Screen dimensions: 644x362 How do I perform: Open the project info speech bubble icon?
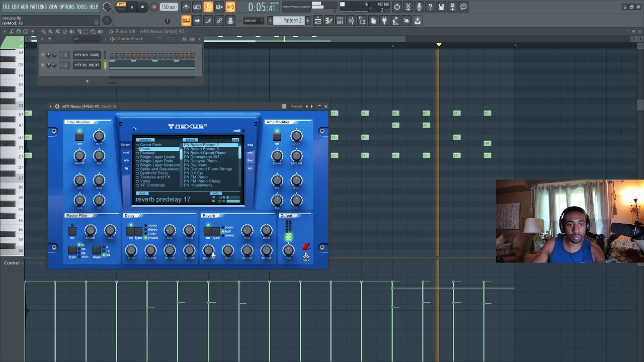point(463,7)
